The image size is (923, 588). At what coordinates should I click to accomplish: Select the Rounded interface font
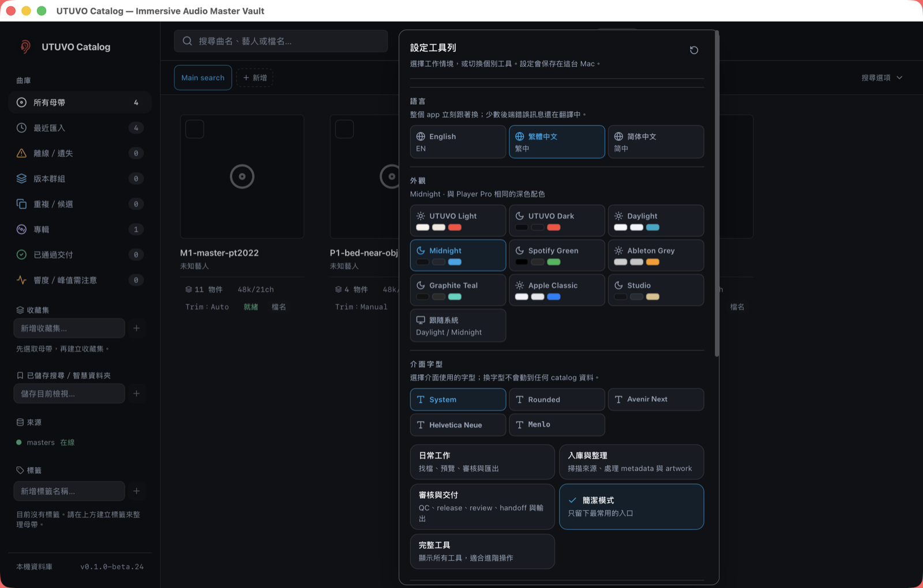pos(557,399)
